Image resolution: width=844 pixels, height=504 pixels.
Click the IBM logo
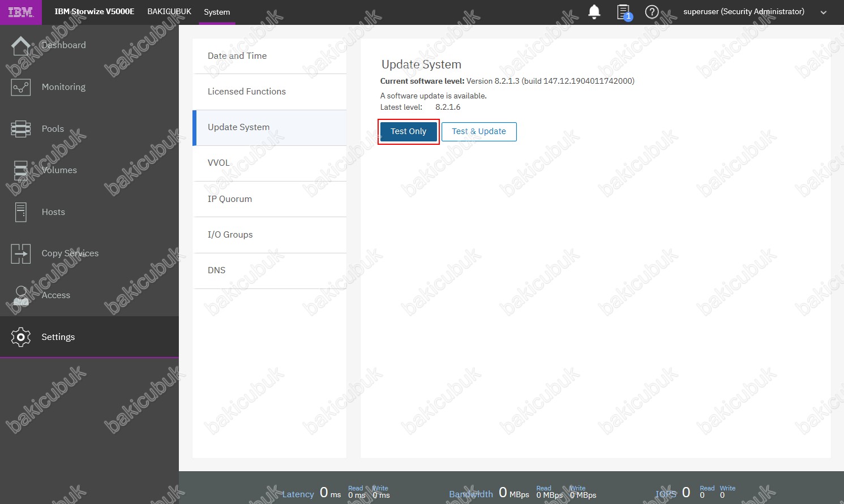pos(21,12)
